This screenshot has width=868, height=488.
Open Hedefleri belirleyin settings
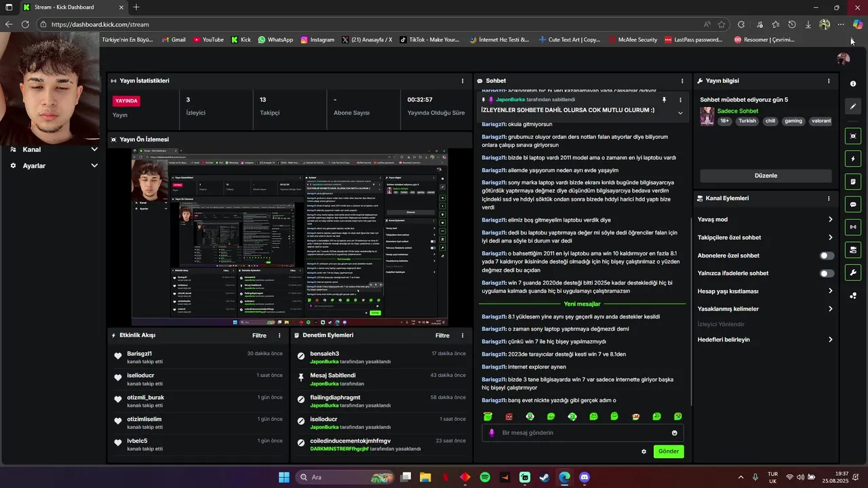[x=765, y=340]
